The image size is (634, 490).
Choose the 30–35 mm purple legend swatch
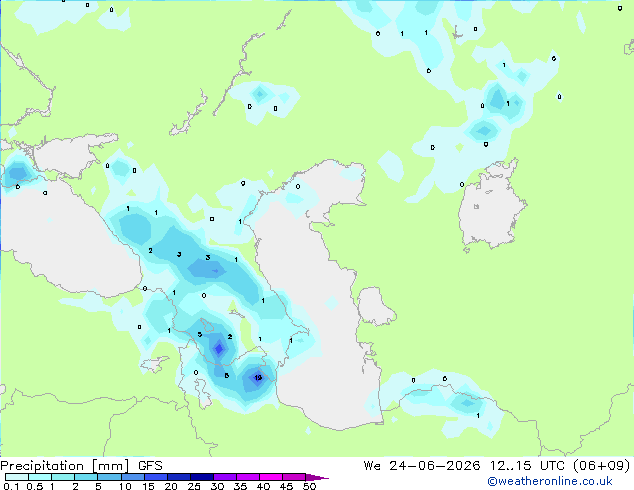(x=225, y=477)
